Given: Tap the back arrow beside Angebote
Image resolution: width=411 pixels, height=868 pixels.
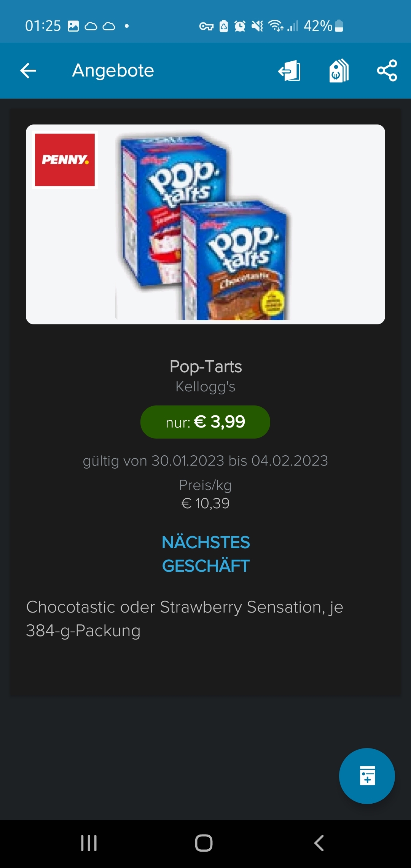Looking at the screenshot, I should click(28, 71).
